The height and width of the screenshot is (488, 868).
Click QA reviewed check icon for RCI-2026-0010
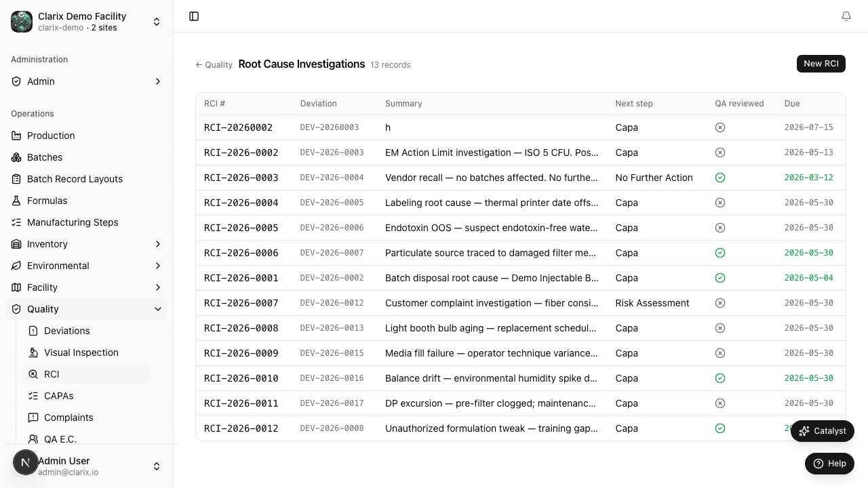tap(720, 378)
